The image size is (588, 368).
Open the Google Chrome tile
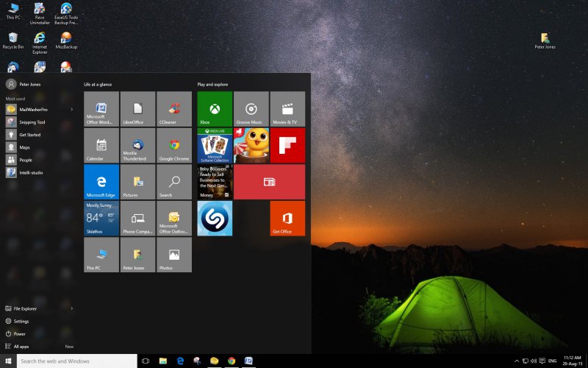point(174,145)
